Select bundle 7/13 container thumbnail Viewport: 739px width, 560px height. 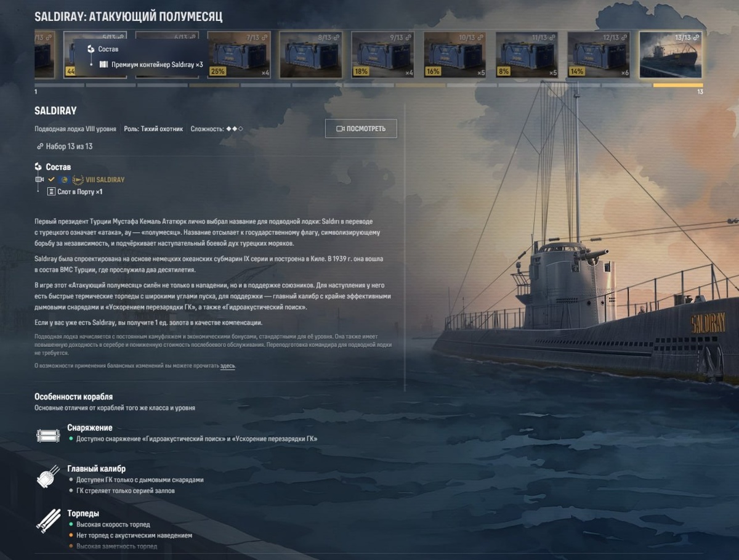(240, 55)
